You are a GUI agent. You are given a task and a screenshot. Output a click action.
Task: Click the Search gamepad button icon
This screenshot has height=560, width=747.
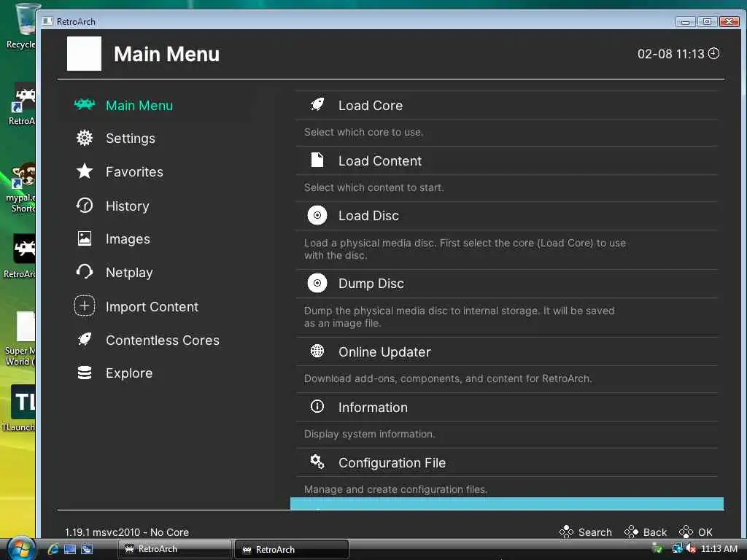pyautogui.click(x=566, y=532)
